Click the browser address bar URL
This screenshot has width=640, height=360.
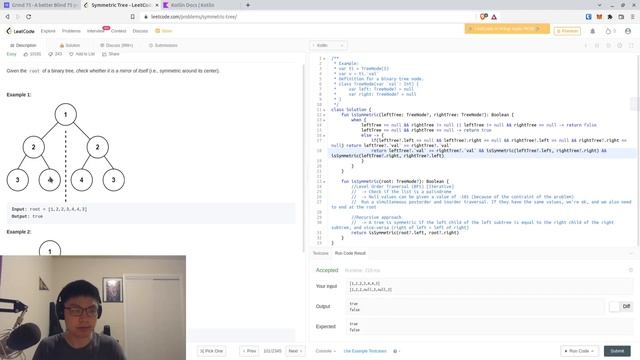coord(194,17)
